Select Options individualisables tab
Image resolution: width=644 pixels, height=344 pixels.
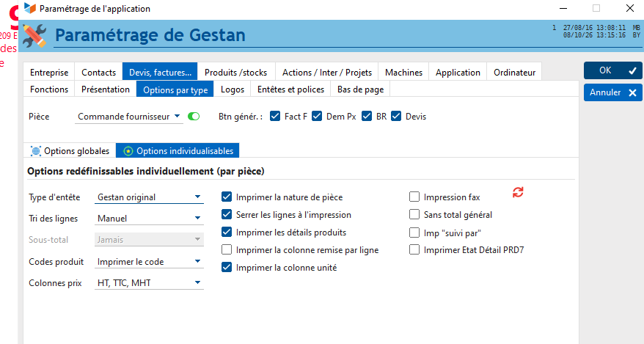click(178, 150)
